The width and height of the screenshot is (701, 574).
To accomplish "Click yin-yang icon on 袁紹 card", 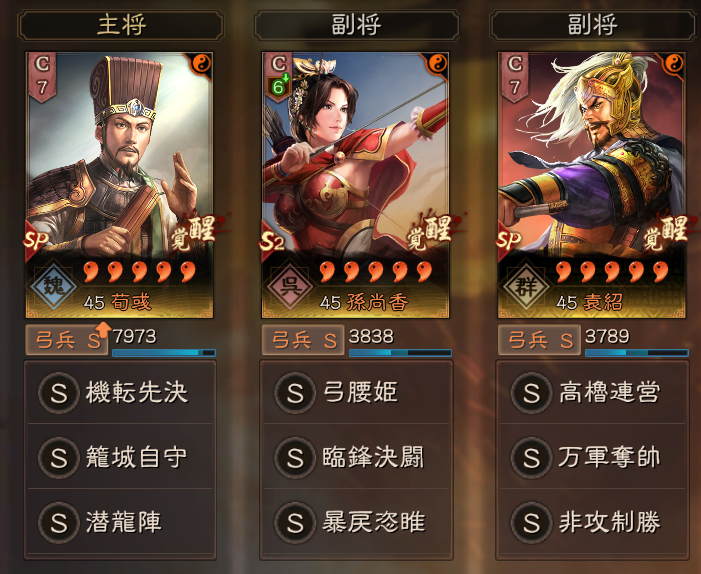I will 673,64.
